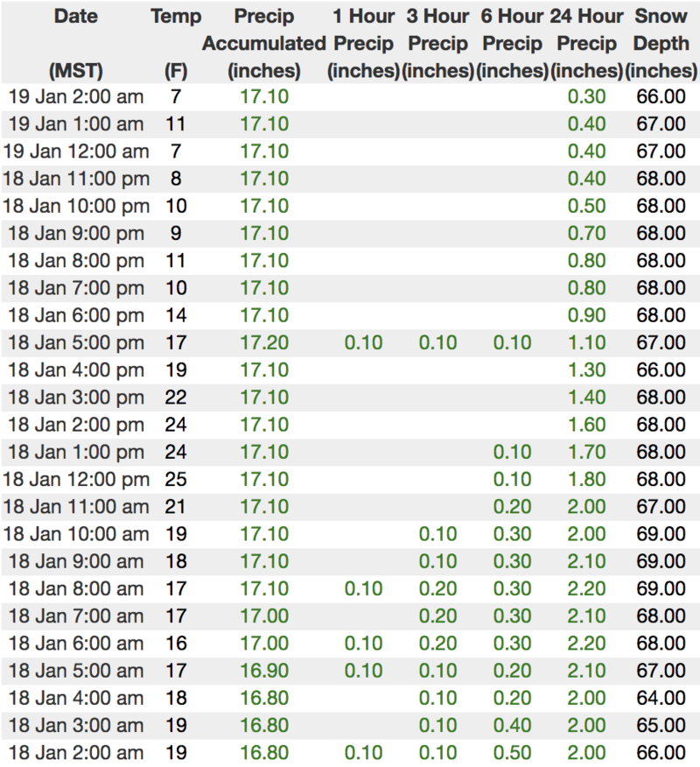Select the 18 Jan 8:00 am date cell
Image resolution: width=700 pixels, height=767 pixels.
point(75,588)
